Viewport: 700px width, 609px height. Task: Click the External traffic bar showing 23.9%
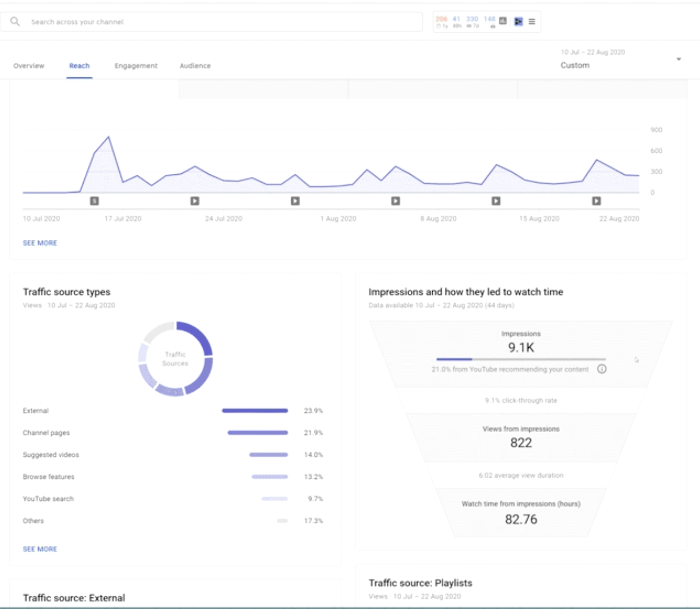[x=255, y=411]
